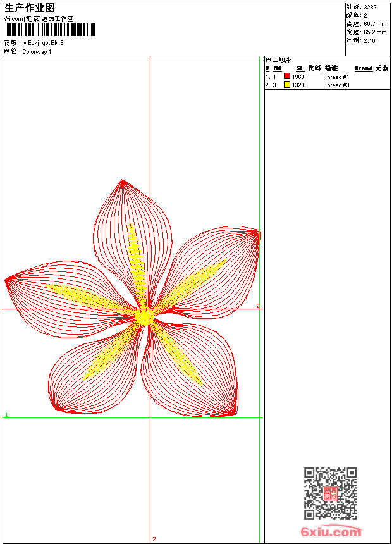Click the MEgkj_gp.EMB design file name
392x544 pixels.
(43, 43)
